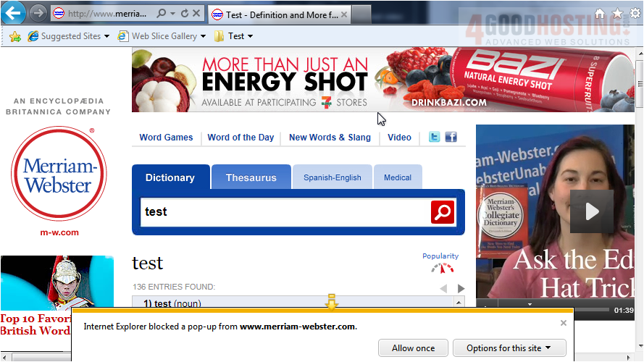
Task: Click the Home icon in browser toolbar
Action: click(600, 13)
